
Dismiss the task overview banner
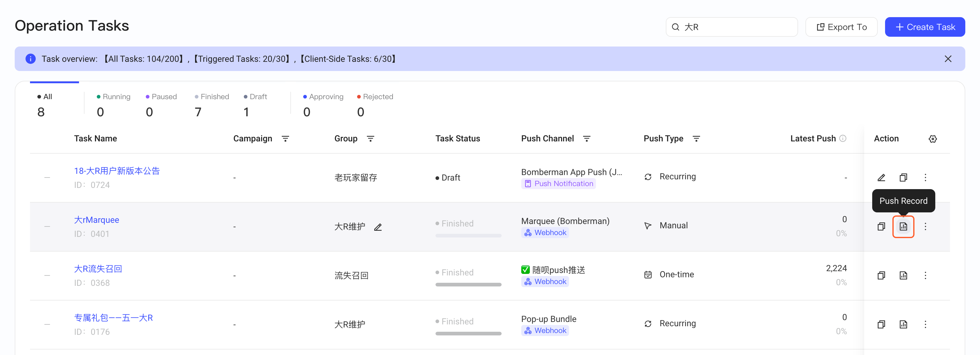click(x=948, y=59)
